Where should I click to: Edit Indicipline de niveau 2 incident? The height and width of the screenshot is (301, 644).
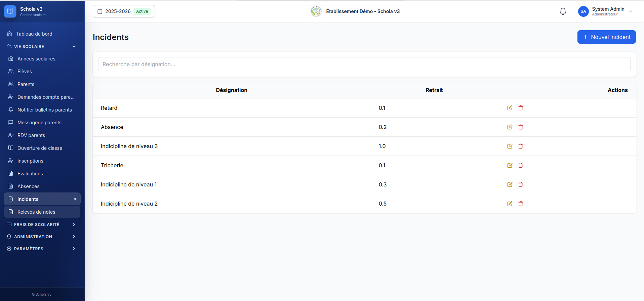pos(510,204)
